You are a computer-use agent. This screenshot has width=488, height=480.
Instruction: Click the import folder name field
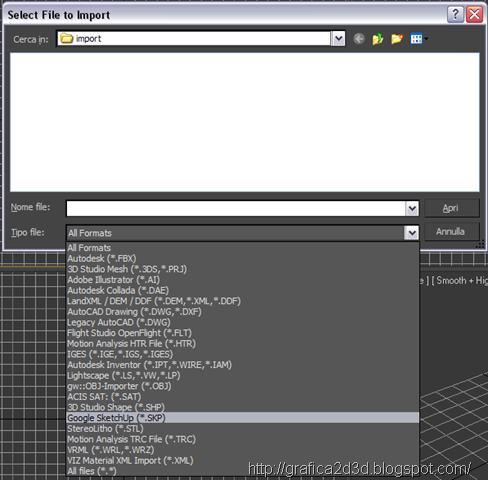[x=194, y=39]
